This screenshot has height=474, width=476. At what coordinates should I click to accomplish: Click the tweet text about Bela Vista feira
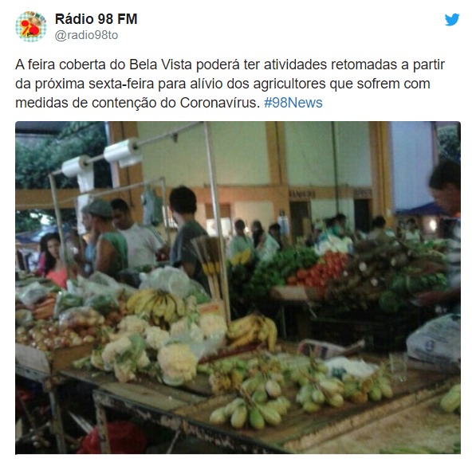click(x=230, y=84)
